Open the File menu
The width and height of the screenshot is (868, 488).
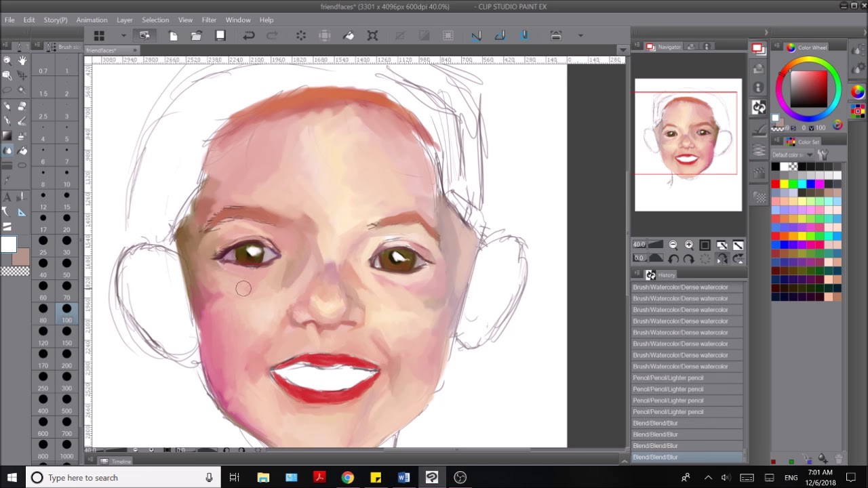pos(9,20)
